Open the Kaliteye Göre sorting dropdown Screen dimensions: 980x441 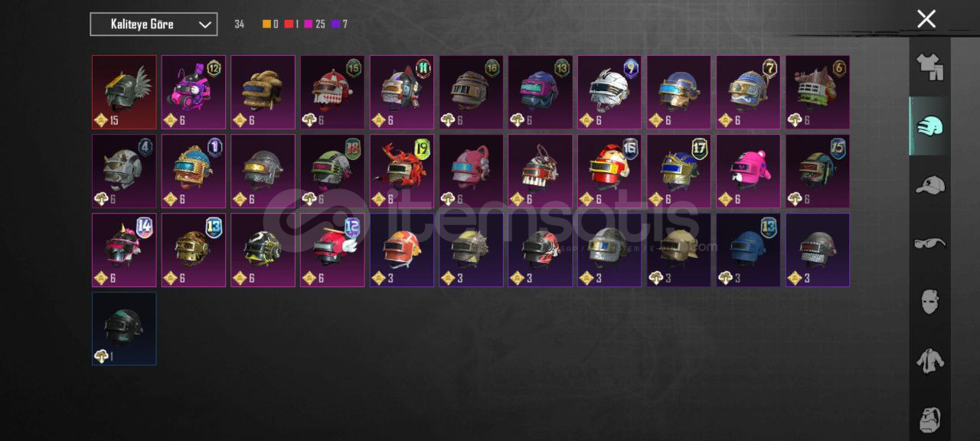(x=153, y=24)
